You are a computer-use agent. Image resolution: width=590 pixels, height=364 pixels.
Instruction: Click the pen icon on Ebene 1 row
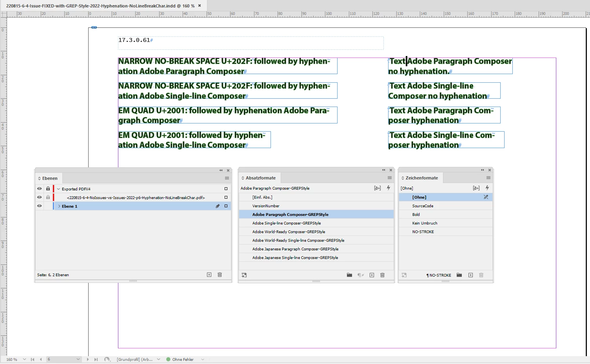(x=218, y=206)
